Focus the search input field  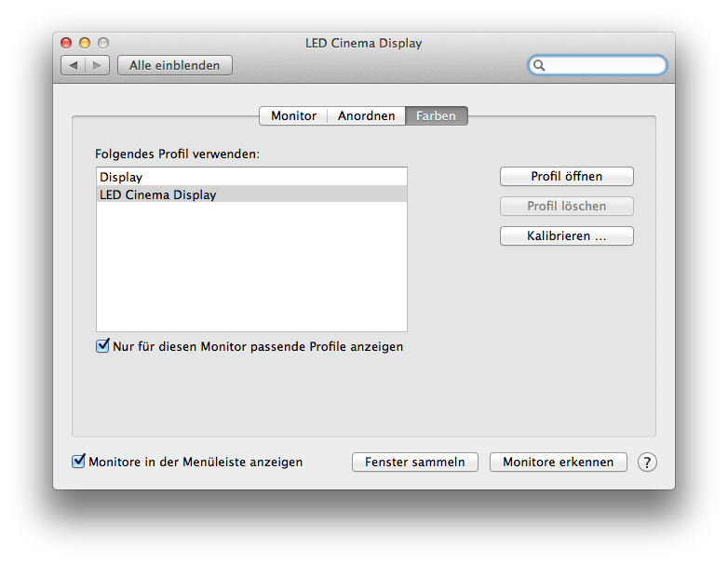(x=598, y=65)
